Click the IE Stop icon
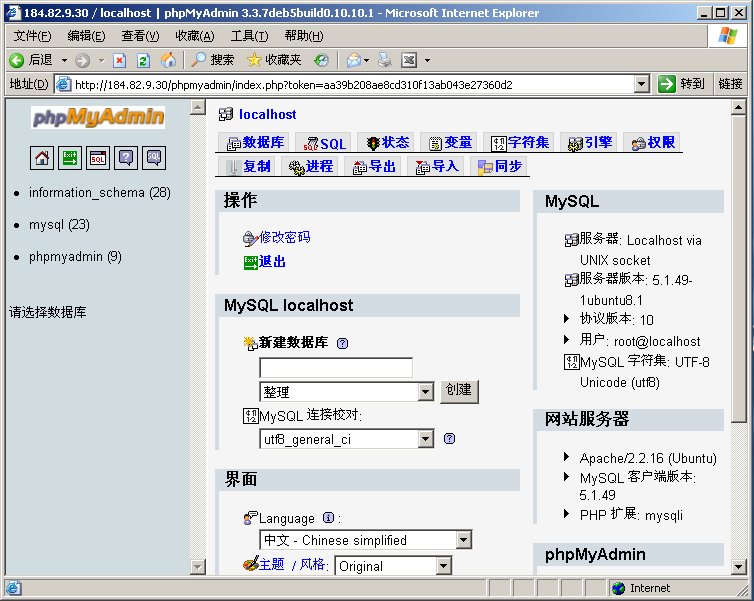Viewport: 754px width, 601px height. point(119,60)
